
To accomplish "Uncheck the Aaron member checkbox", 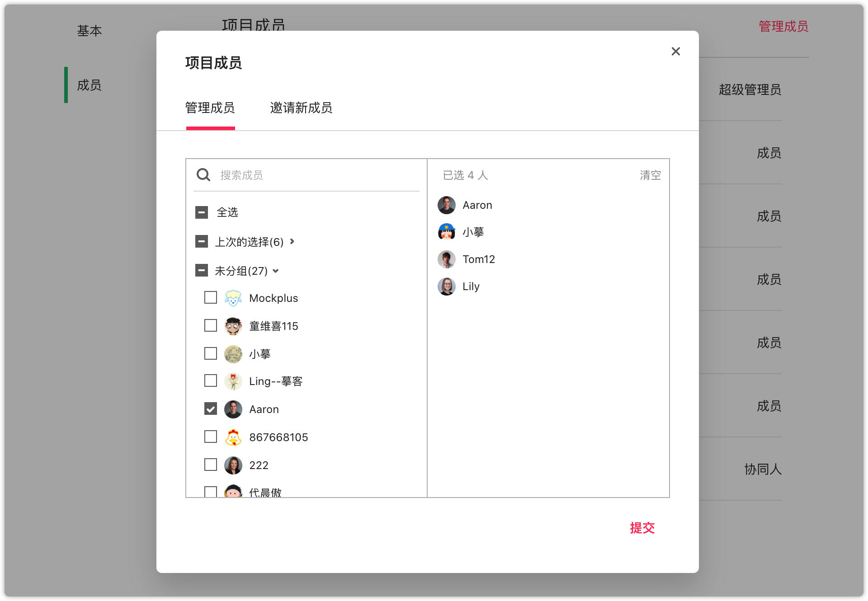I will pos(211,409).
